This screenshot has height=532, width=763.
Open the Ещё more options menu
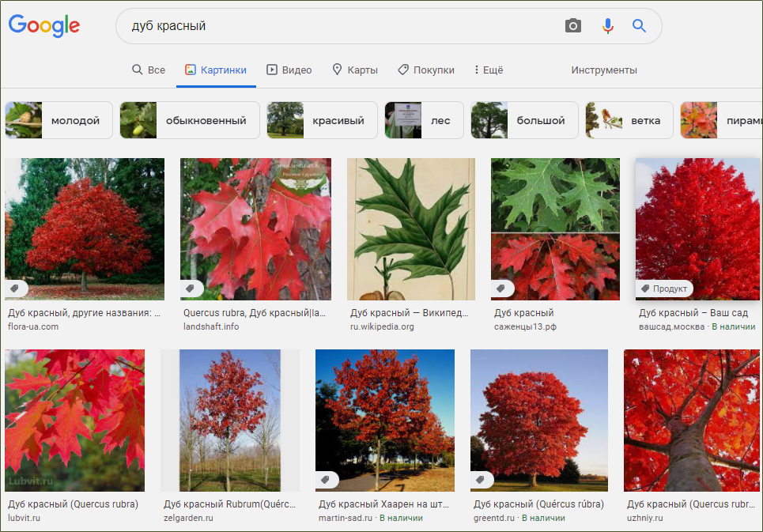pos(488,70)
